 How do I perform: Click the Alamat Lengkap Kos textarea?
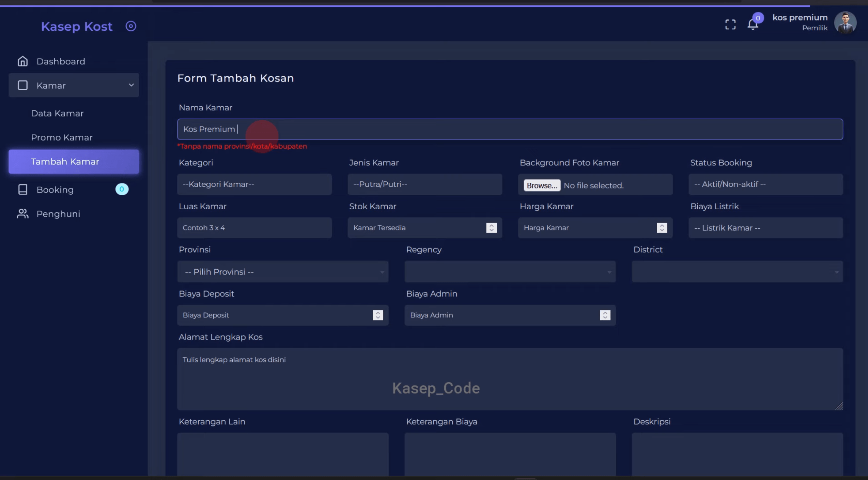click(x=510, y=379)
